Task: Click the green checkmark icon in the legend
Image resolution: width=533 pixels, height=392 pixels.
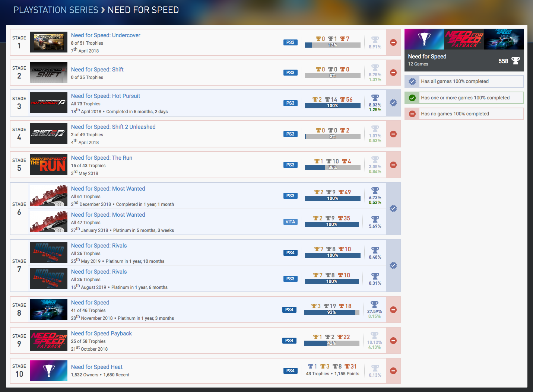Action: click(412, 98)
